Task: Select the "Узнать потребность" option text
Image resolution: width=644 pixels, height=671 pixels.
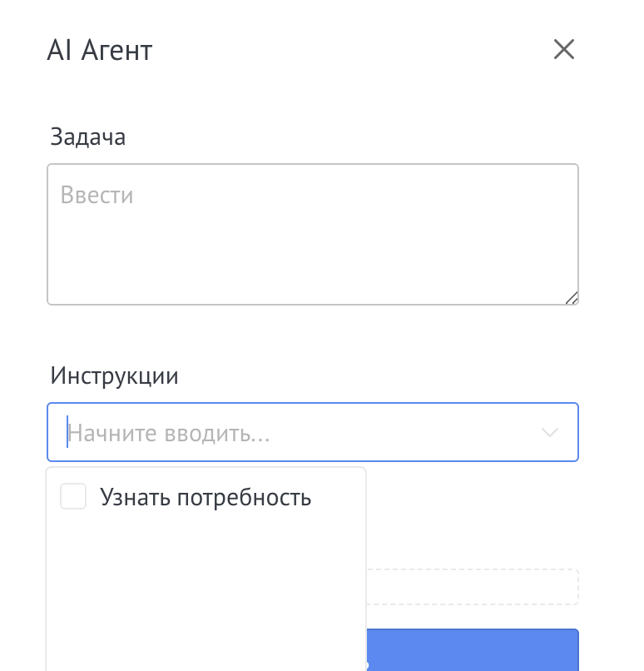Action: [x=206, y=498]
